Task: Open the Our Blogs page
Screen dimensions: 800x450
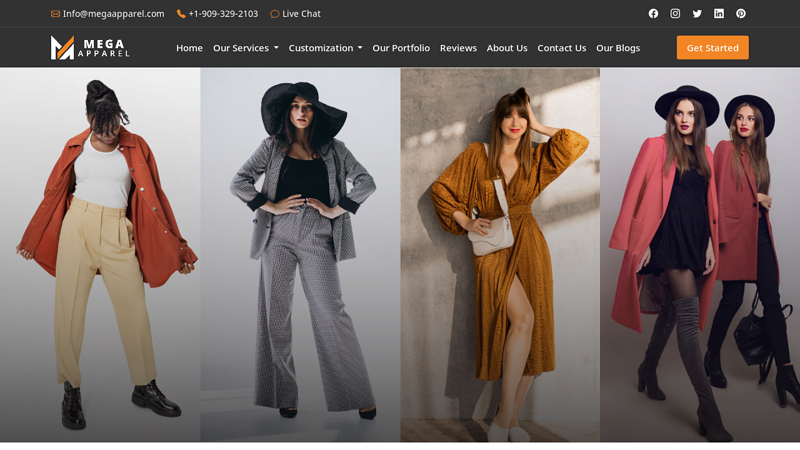Action: tap(618, 48)
